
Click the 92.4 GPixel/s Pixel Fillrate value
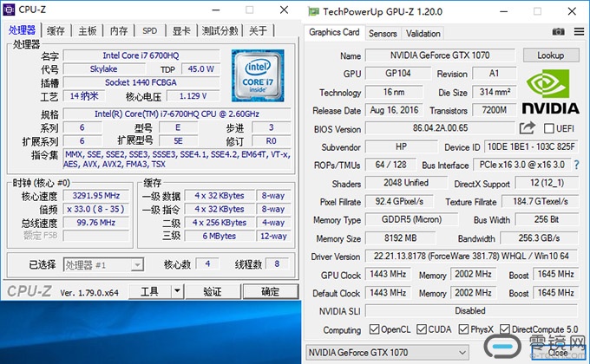(399, 202)
